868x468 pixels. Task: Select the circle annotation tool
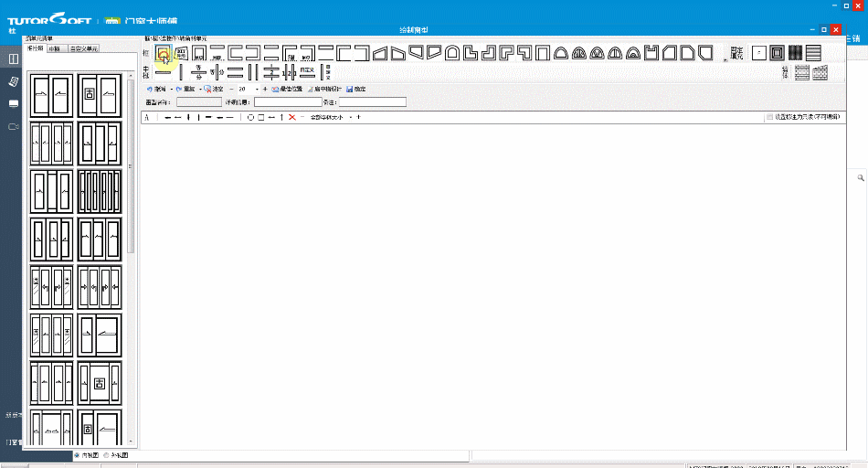(x=250, y=117)
